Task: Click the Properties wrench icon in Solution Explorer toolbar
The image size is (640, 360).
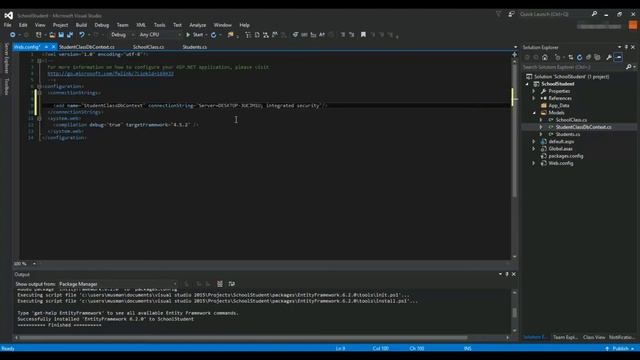Action: tap(609, 58)
